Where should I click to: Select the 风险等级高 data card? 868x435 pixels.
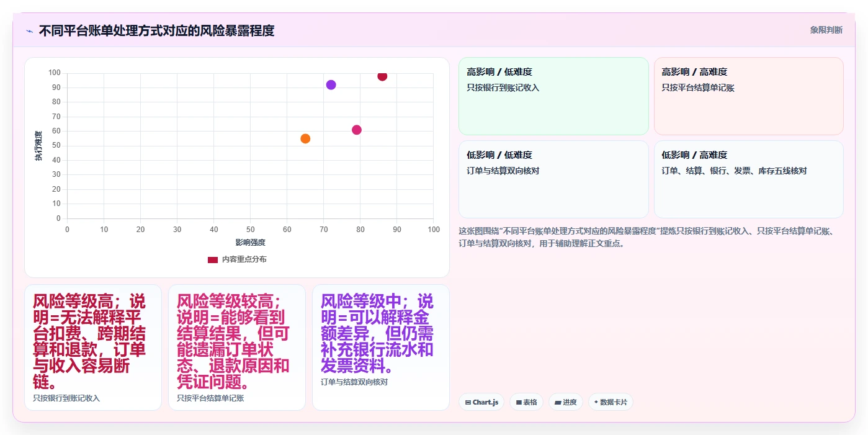pyautogui.click(x=93, y=348)
